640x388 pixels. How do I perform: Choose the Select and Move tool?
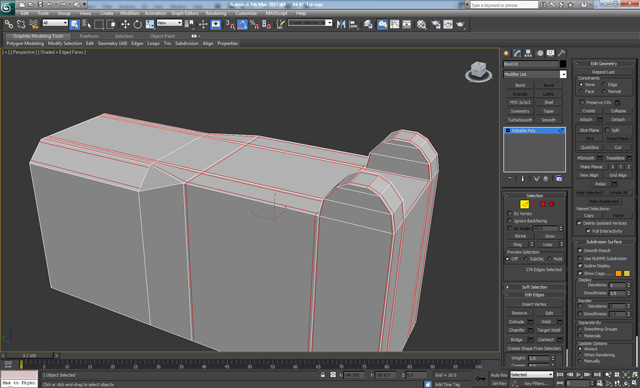[125, 24]
